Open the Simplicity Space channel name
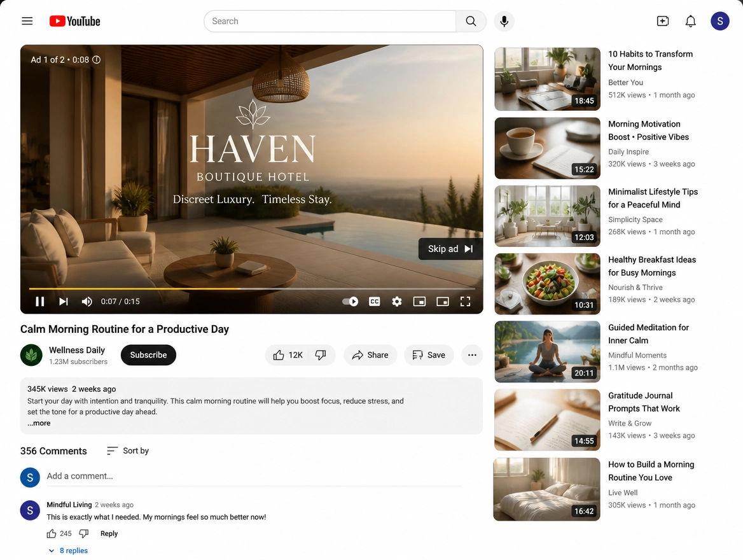 [635, 220]
